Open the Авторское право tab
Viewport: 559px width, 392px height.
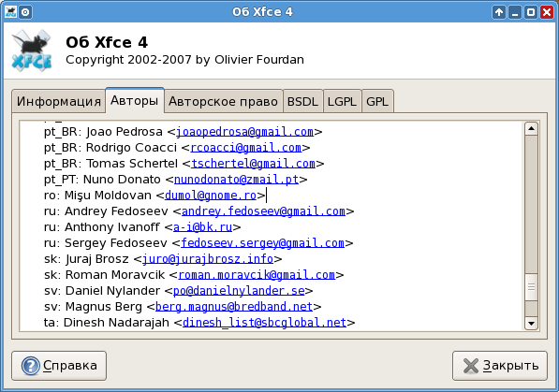[223, 101]
